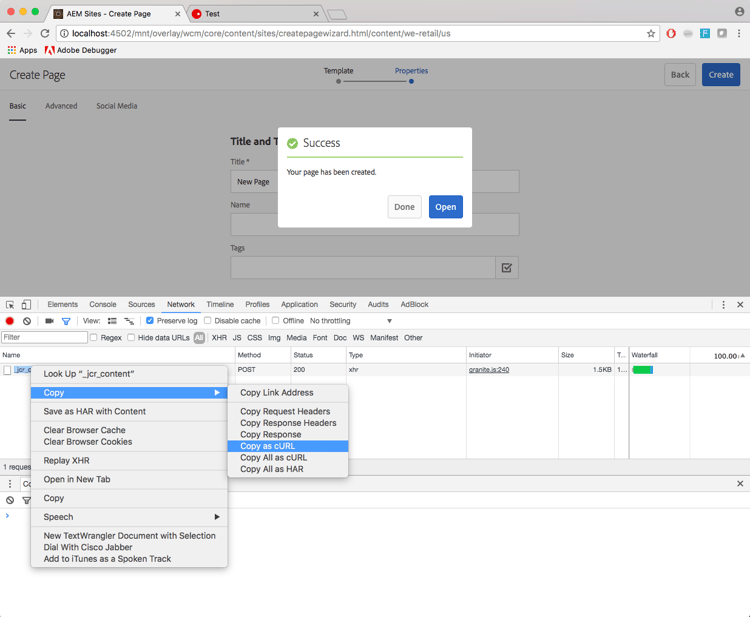This screenshot has height=617, width=750.
Task: Click the browser forward arrow
Action: (28, 33)
